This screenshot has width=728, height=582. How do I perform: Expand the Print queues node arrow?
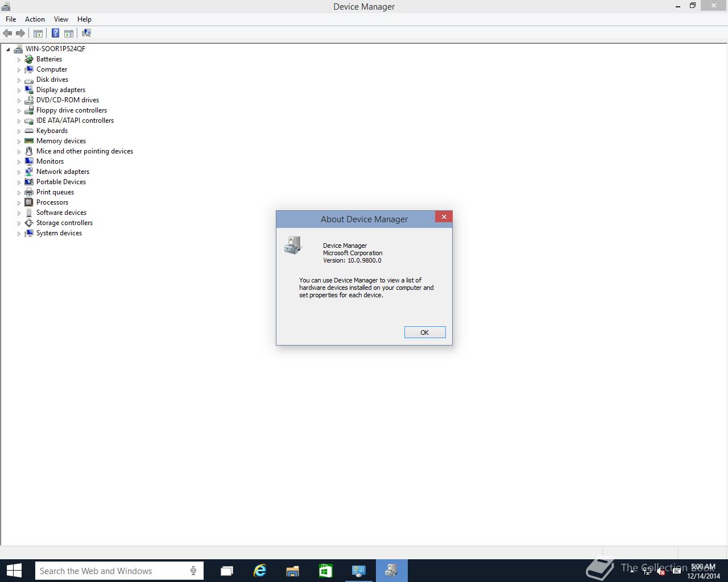[19, 193]
